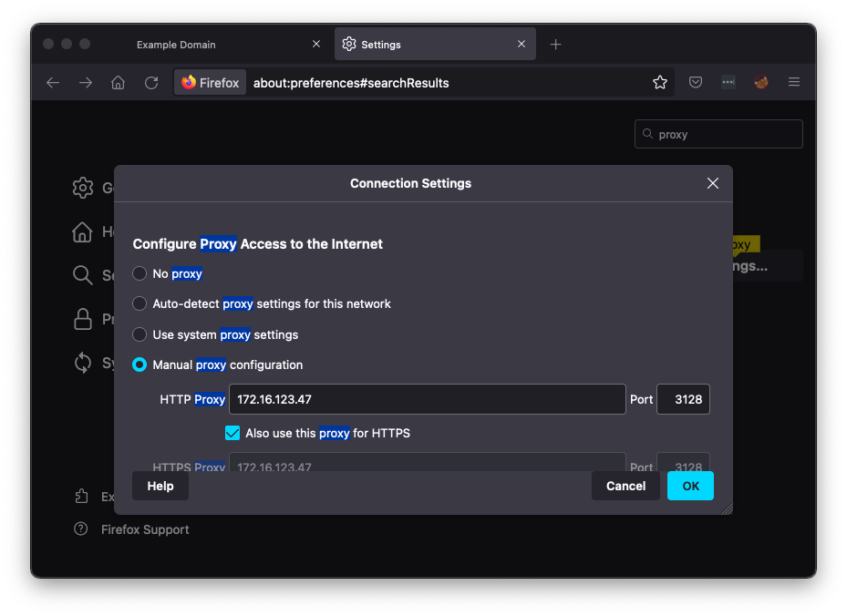Open the extension icon with three dots
The image size is (847, 616).
[728, 82]
